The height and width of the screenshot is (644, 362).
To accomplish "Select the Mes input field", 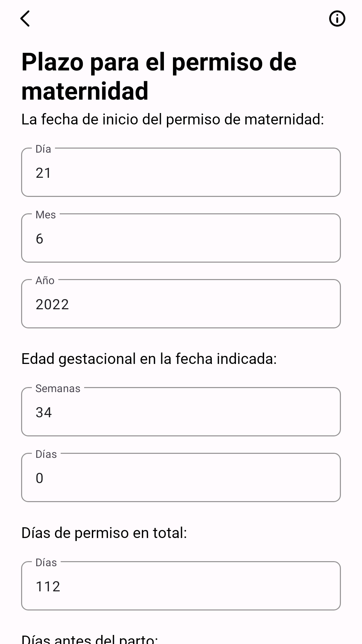I will click(181, 238).
